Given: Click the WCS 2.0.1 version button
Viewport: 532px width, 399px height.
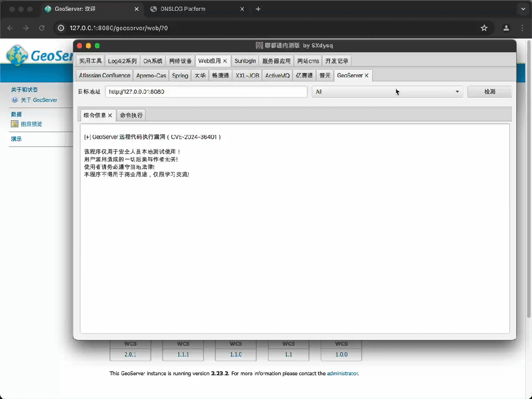Looking at the screenshot, I should click(x=130, y=355).
